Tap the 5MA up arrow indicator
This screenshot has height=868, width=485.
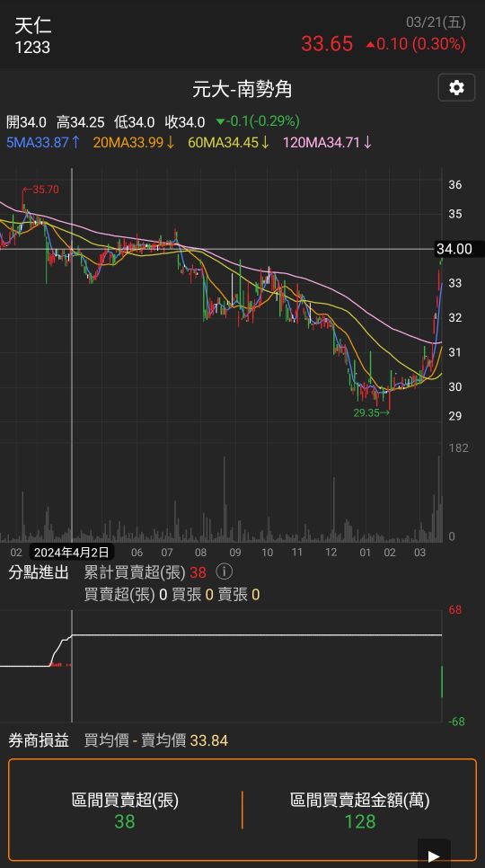click(x=75, y=142)
